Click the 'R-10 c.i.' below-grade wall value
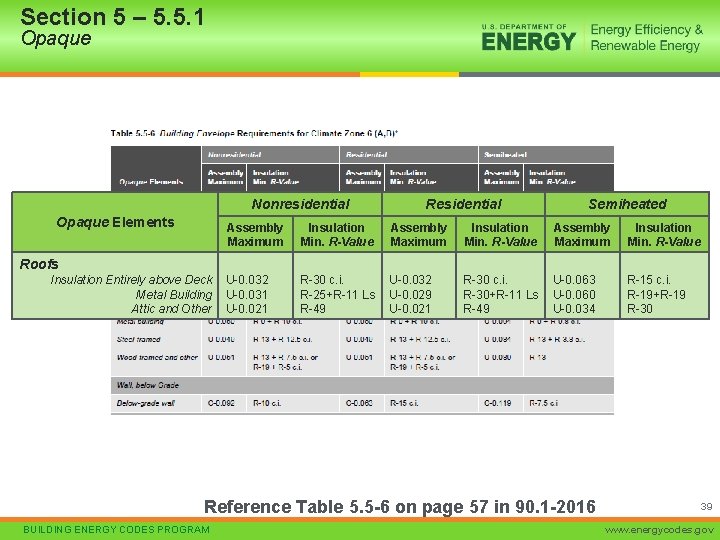This screenshot has width=720, height=540. (267, 403)
